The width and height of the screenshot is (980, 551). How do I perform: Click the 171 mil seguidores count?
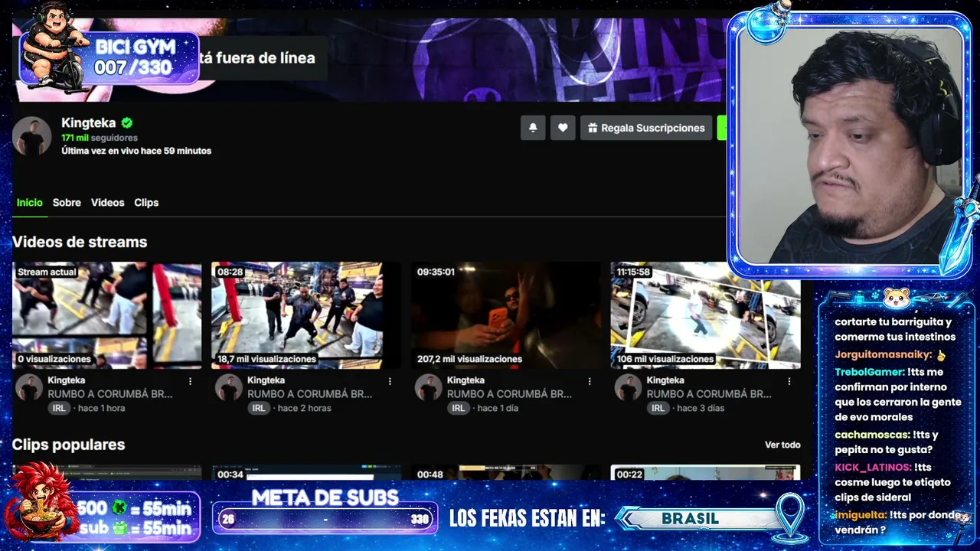100,138
